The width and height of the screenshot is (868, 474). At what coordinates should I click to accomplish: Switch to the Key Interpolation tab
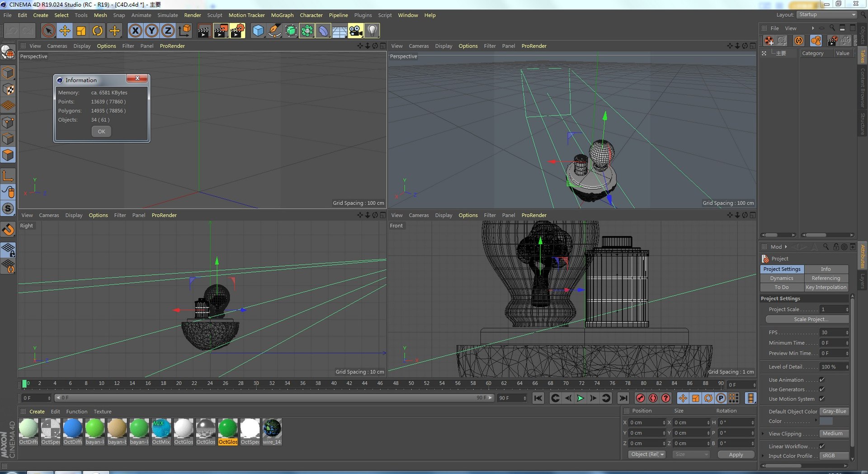[x=826, y=287]
